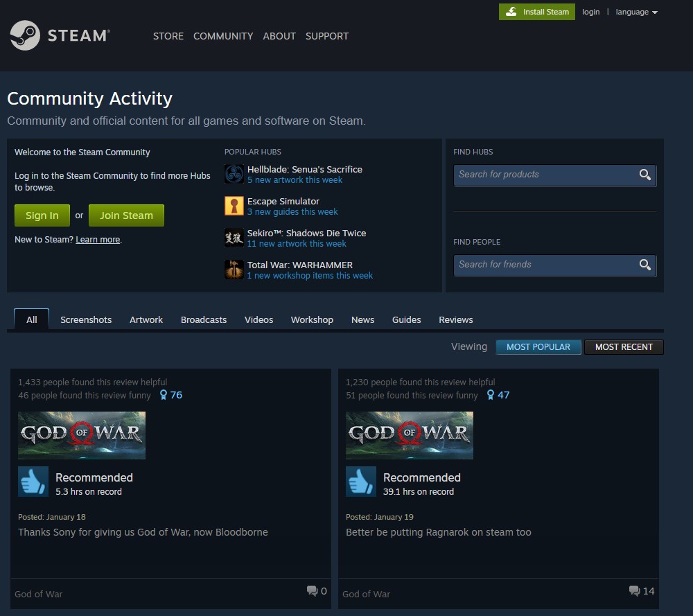Click '5 new artwork this week' link
Image resolution: width=693 pixels, height=616 pixels.
pyautogui.click(x=295, y=180)
